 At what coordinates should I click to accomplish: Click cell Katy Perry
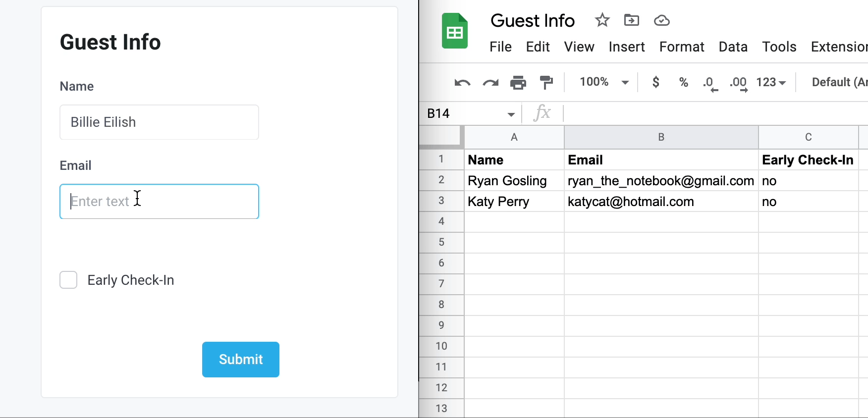click(514, 202)
